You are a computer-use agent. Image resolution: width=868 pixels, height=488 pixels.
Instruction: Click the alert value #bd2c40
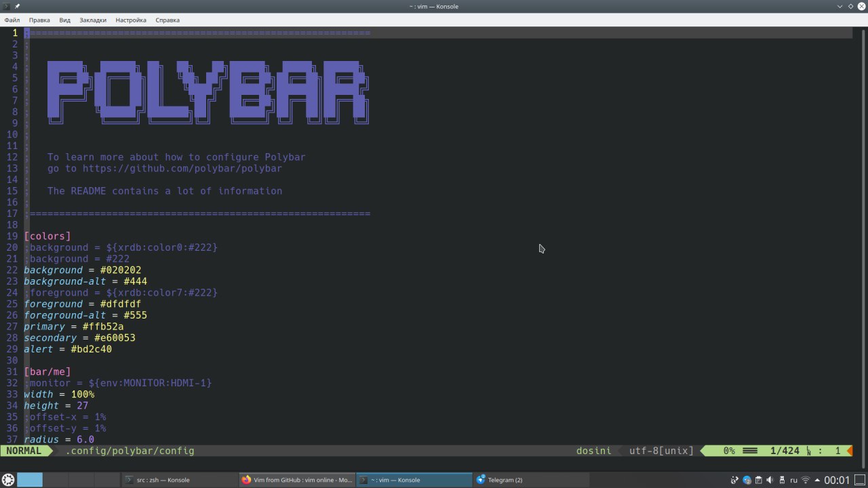(92, 349)
